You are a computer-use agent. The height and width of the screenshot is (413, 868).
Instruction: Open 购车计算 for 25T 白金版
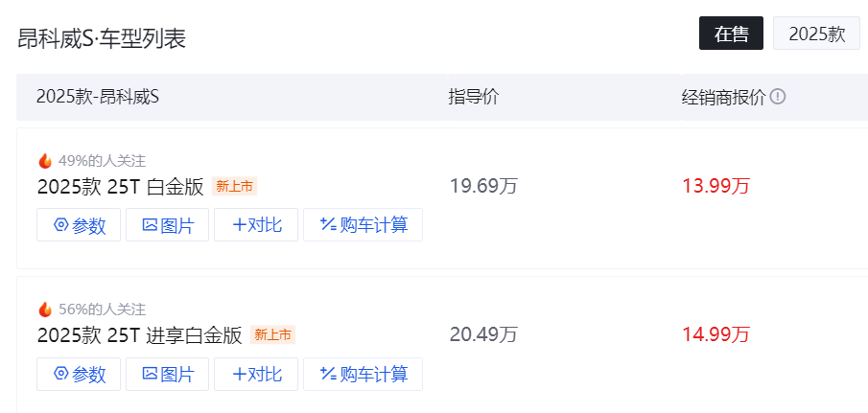(364, 225)
